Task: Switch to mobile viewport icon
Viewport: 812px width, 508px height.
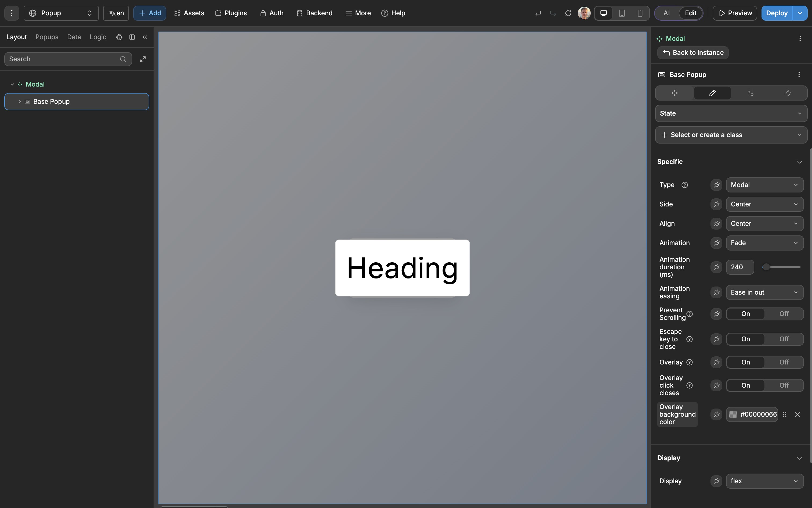Action: [x=640, y=13]
